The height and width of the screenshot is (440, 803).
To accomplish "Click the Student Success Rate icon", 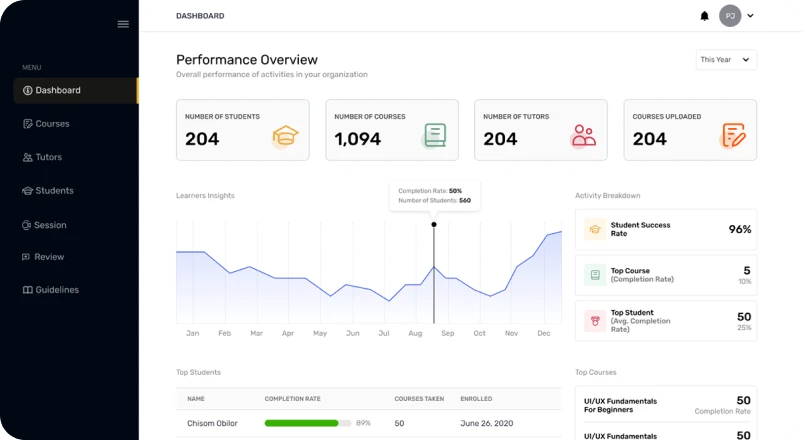I will point(594,229).
